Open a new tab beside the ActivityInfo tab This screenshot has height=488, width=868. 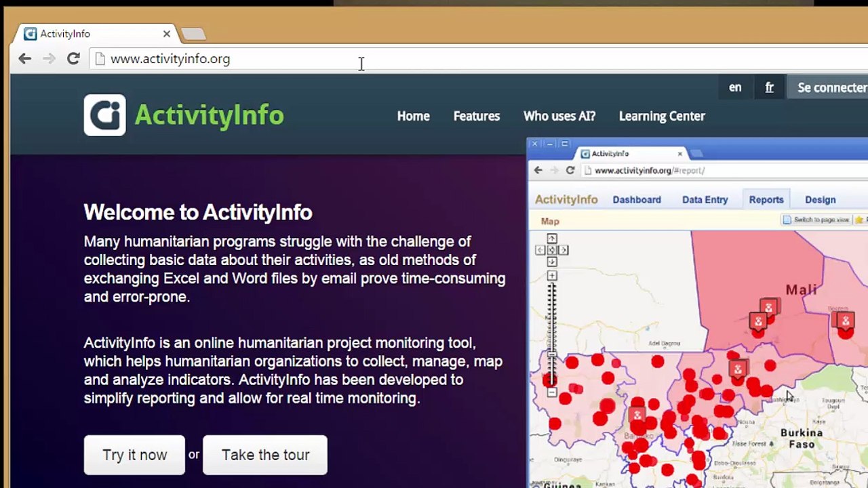point(193,34)
